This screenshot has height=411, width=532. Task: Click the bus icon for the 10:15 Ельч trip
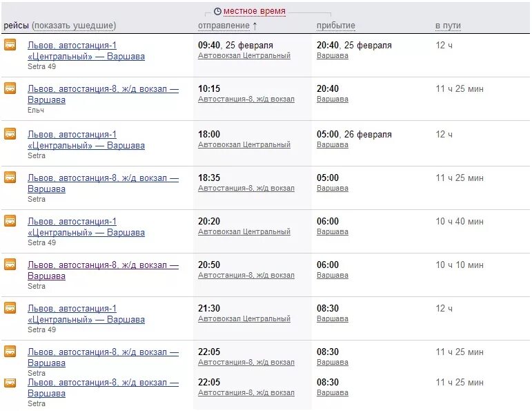(x=10, y=88)
